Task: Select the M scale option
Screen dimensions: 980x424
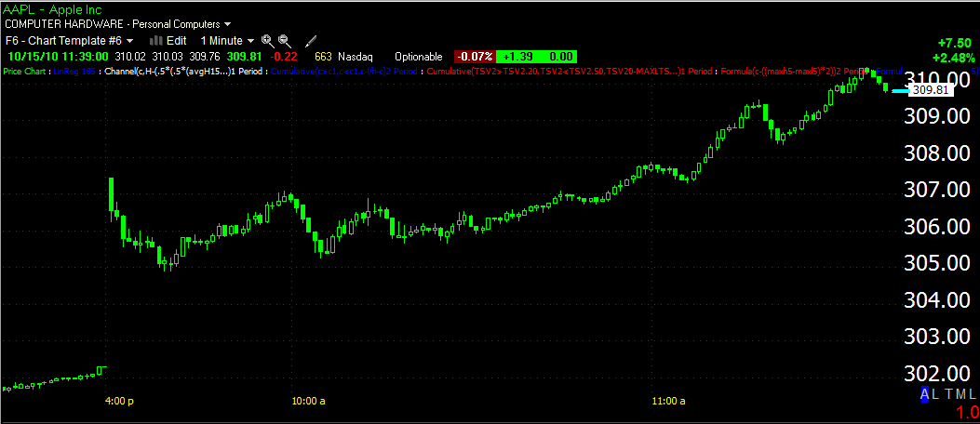Action: (960, 394)
